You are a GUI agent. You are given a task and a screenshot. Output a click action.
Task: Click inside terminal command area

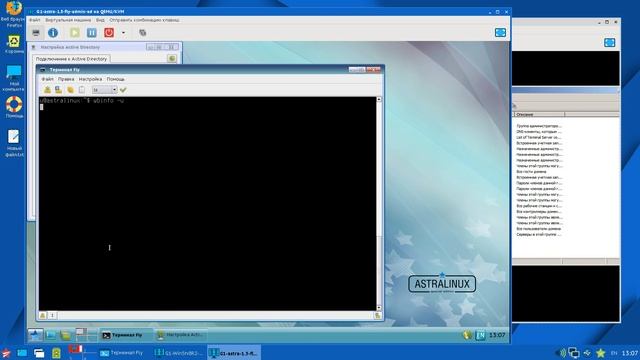tap(207, 204)
